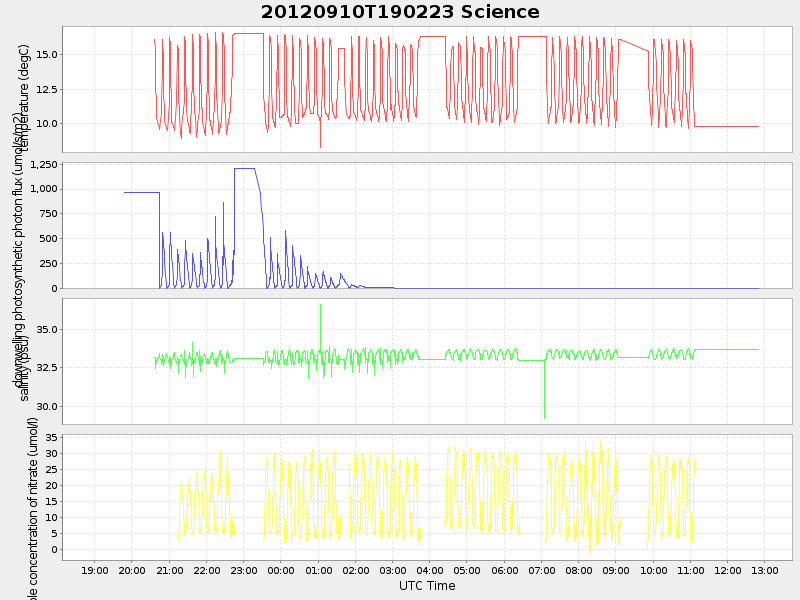
Task: Click the nitrate concentration axis label
Action: click(32, 509)
